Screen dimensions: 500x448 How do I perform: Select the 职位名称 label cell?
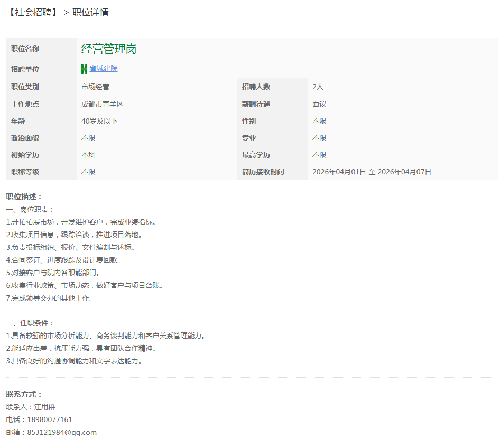25,49
